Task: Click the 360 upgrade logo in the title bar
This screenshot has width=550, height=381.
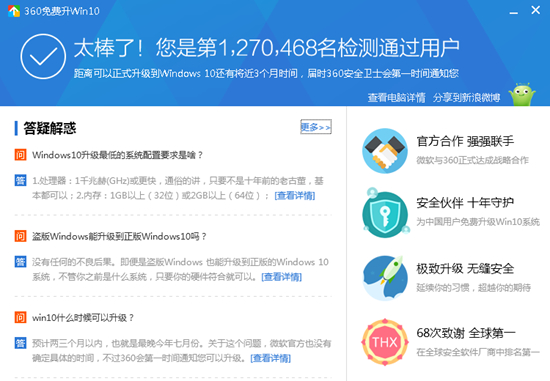Action: pos(14,11)
